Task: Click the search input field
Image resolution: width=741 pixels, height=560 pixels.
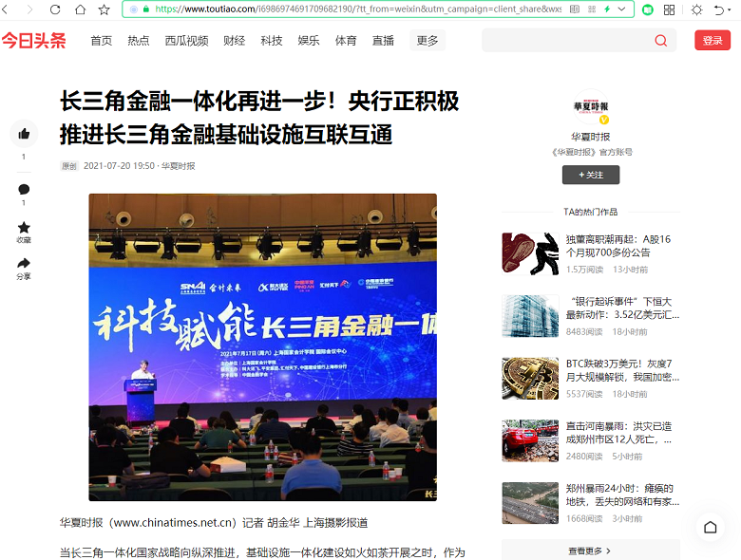Action: 565,41
